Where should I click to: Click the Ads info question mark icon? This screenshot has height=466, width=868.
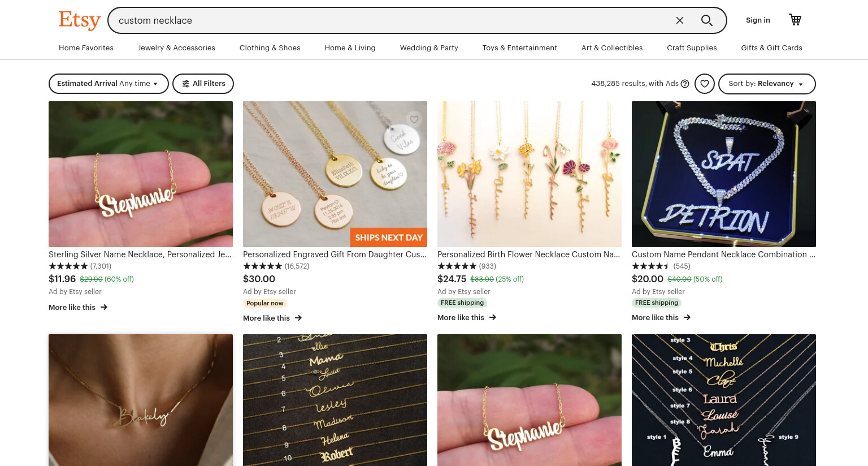[x=685, y=84]
